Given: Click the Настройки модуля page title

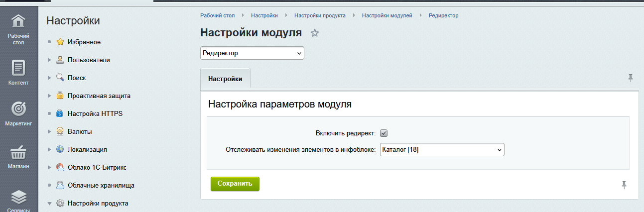Looking at the screenshot, I should point(251,33).
